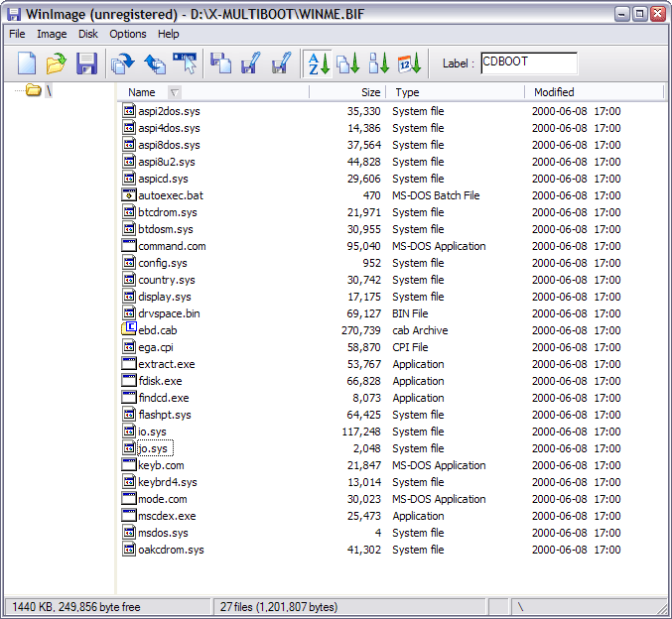
Task: Open the File menu
Action: pyautogui.click(x=17, y=34)
